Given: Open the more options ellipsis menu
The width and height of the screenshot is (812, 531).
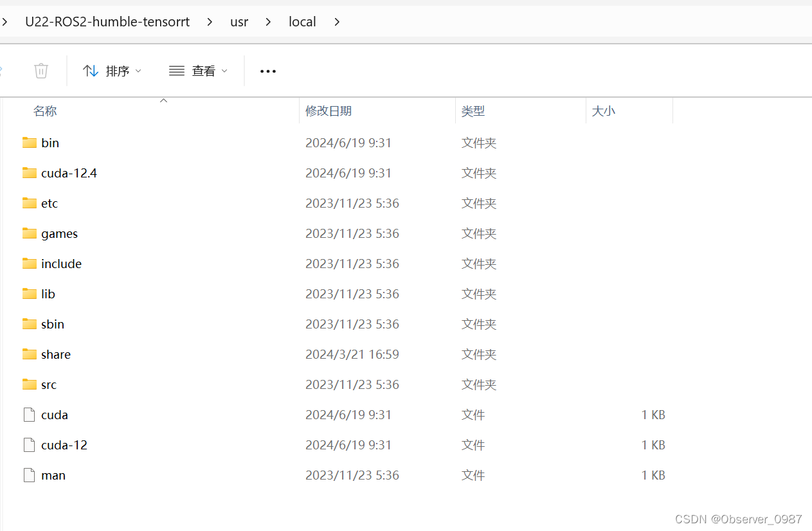Looking at the screenshot, I should click(x=268, y=71).
